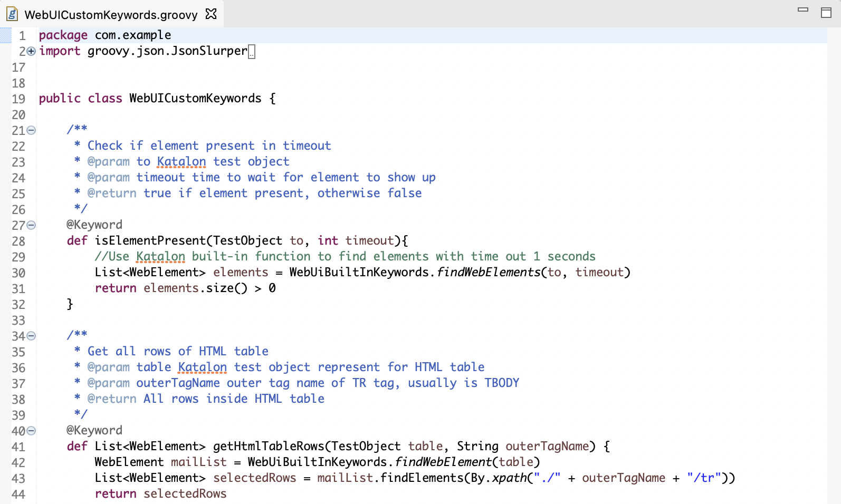Select the WebUICustomKeywords.groovy tab
The width and height of the screenshot is (841, 504).
click(x=111, y=15)
